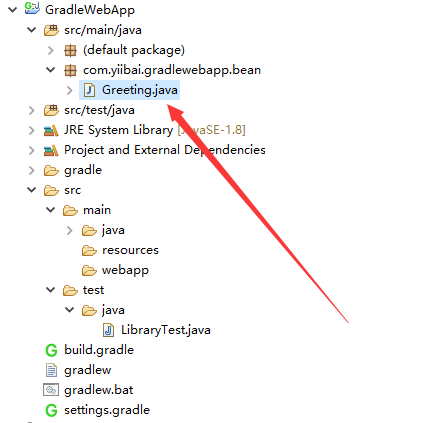Collapse the test folder under src
The width and height of the screenshot is (443, 423).
point(51,290)
